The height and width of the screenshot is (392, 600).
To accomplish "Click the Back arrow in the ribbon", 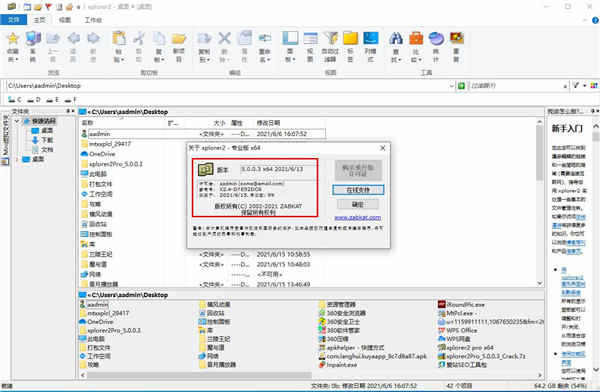I will pos(73,47).
